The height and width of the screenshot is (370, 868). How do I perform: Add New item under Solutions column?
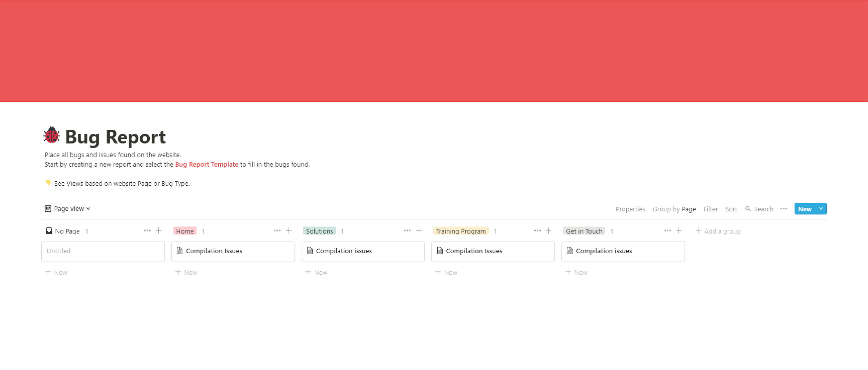[x=316, y=272]
